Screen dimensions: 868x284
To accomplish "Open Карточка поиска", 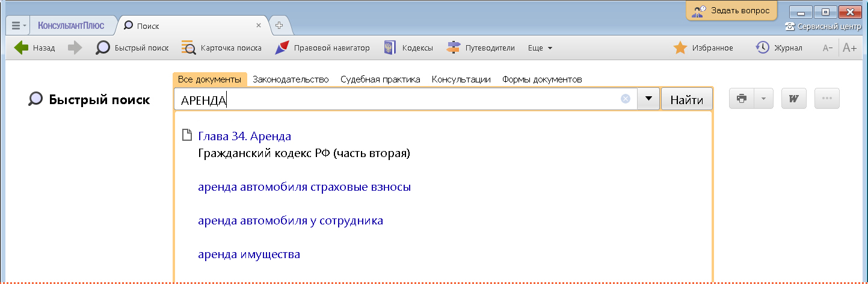I will [x=221, y=48].
